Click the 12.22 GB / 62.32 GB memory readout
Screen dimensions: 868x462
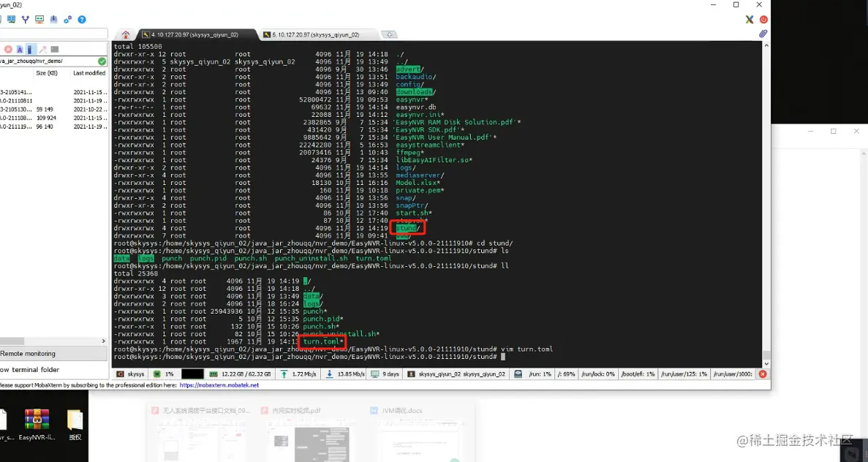pos(246,374)
